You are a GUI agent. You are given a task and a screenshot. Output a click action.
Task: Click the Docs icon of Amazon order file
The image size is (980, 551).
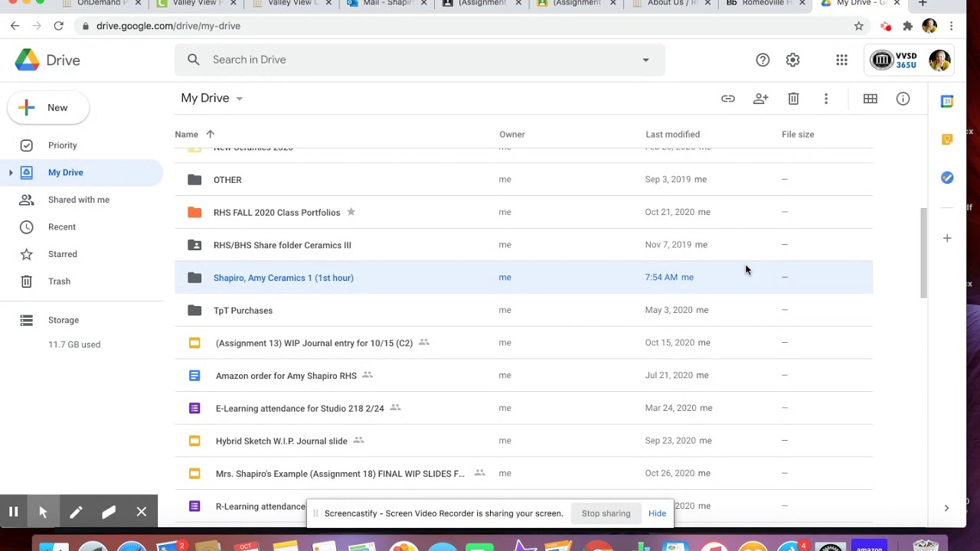(194, 376)
